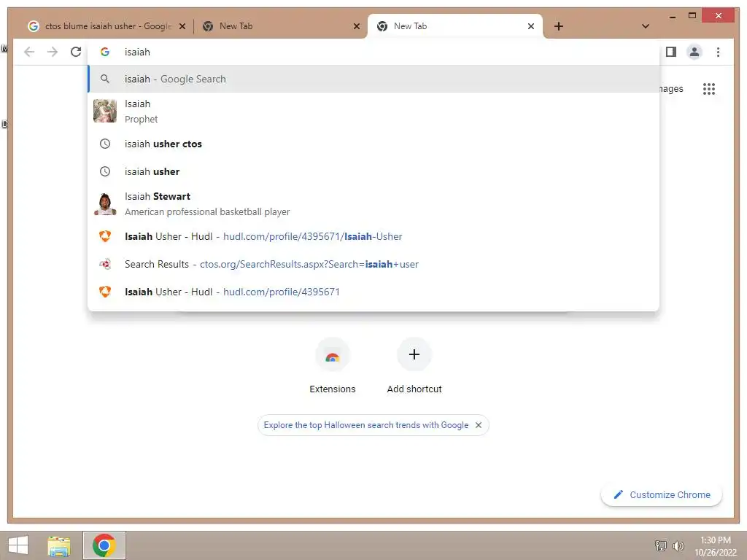
Task: Click the Hudl icon for Isaiah-Usher URL
Action: (105, 237)
